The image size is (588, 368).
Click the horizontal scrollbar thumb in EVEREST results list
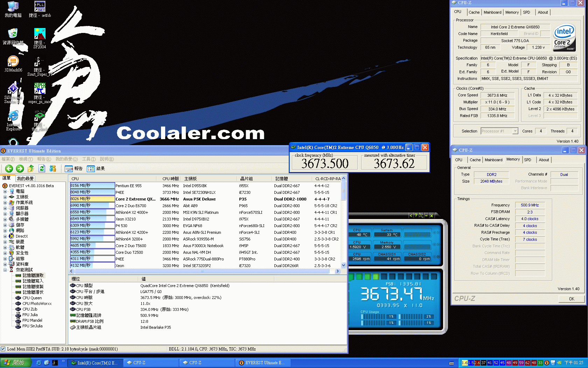(202, 271)
